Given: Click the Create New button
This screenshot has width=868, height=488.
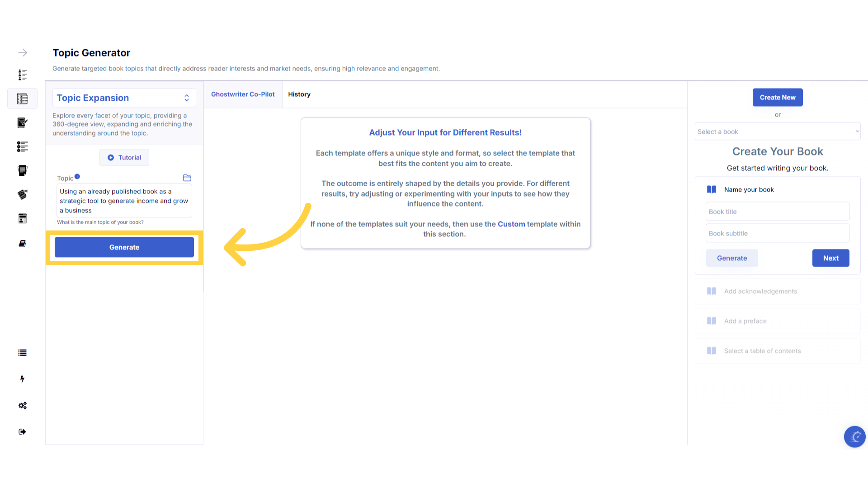Looking at the screenshot, I should pyautogui.click(x=777, y=98).
